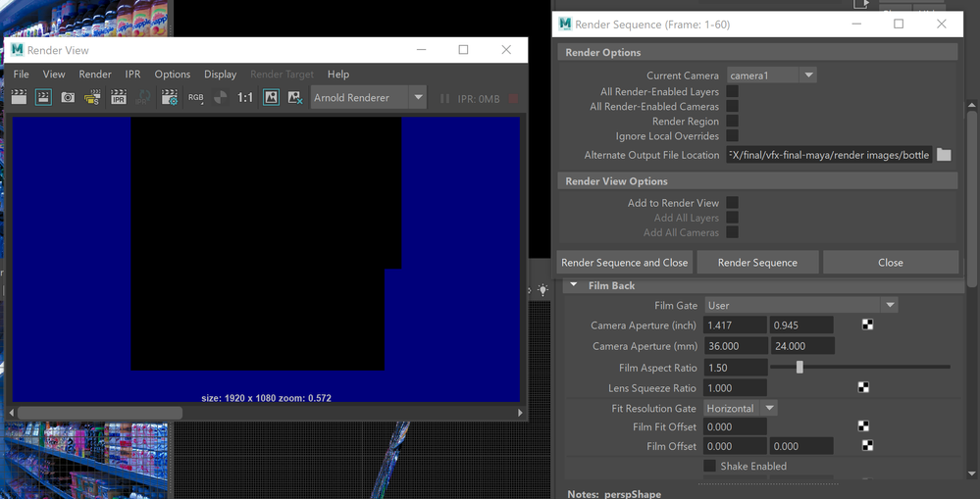
Task: Click the folder icon to browse output location
Action: click(x=944, y=155)
